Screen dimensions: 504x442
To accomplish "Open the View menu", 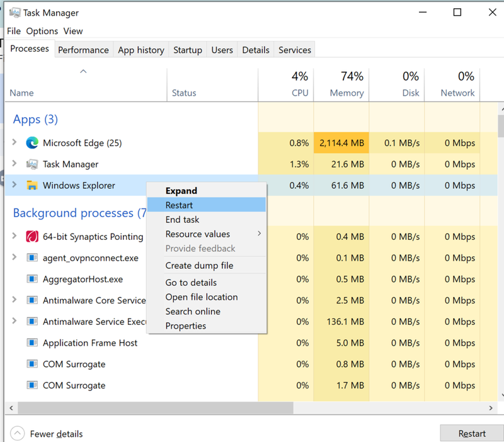I will click(x=73, y=31).
